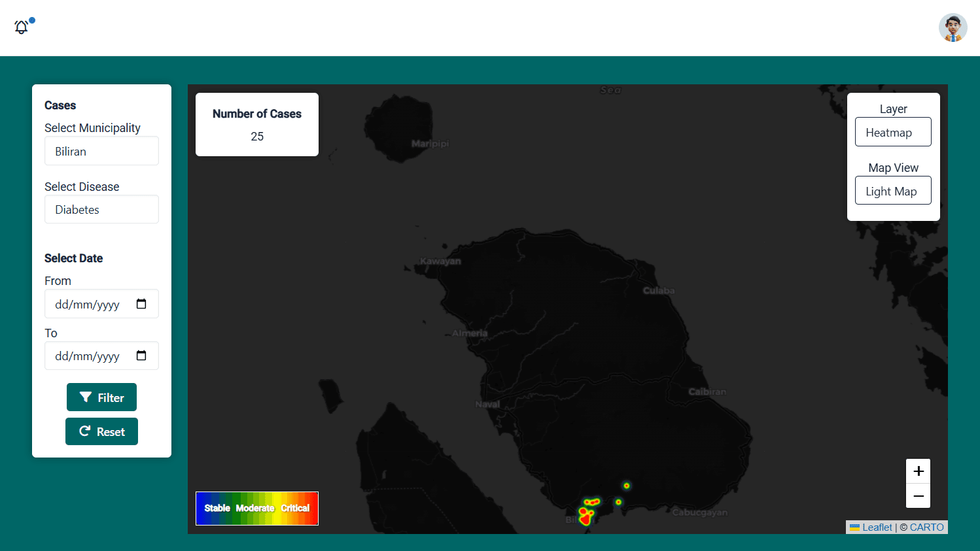Open the From date calendar picker icon
The height and width of the screenshot is (551, 980).
tap(141, 304)
